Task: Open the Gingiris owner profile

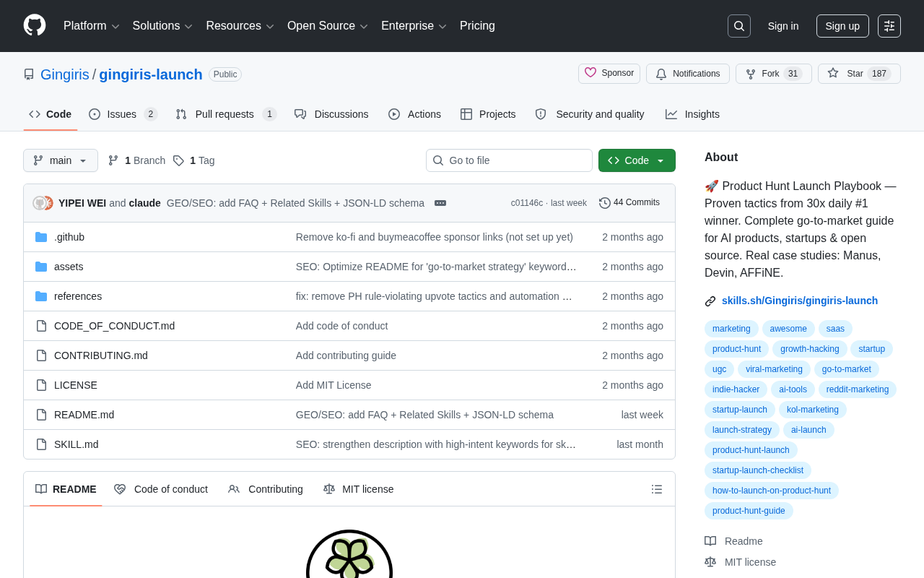Action: click(x=65, y=74)
